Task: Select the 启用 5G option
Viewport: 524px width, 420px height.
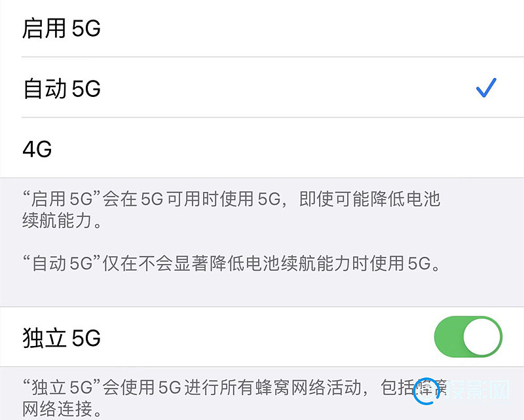Action: point(62,28)
